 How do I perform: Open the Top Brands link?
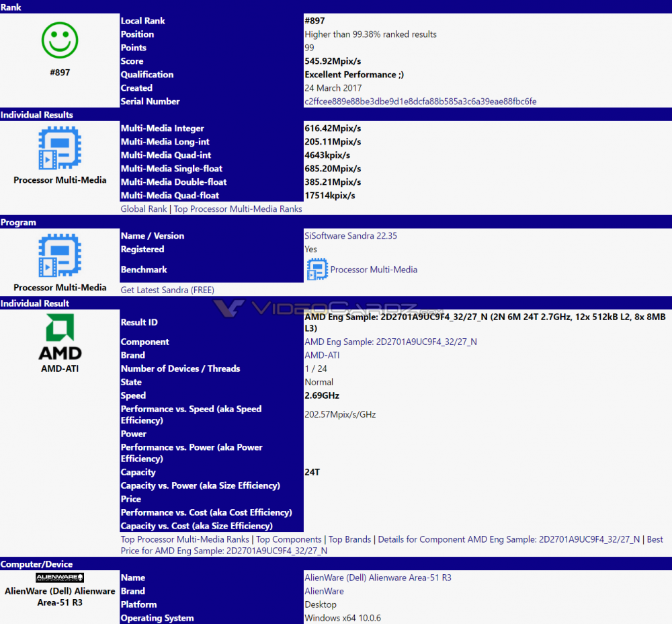[x=349, y=539]
